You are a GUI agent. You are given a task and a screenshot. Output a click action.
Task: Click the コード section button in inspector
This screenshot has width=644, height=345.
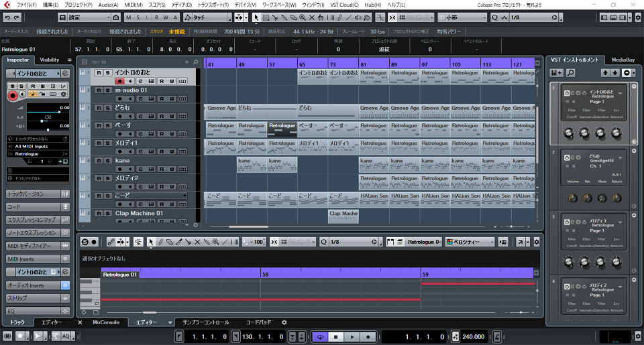click(x=33, y=207)
